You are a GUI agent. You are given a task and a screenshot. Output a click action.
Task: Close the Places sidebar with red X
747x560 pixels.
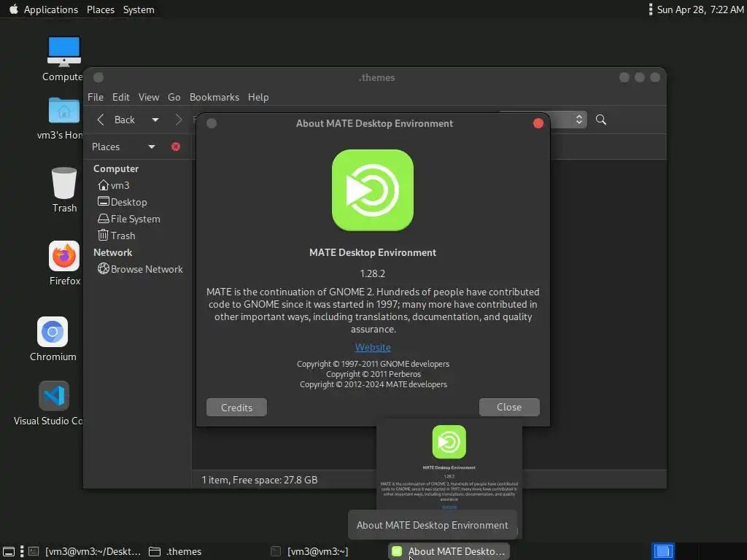pos(176,147)
